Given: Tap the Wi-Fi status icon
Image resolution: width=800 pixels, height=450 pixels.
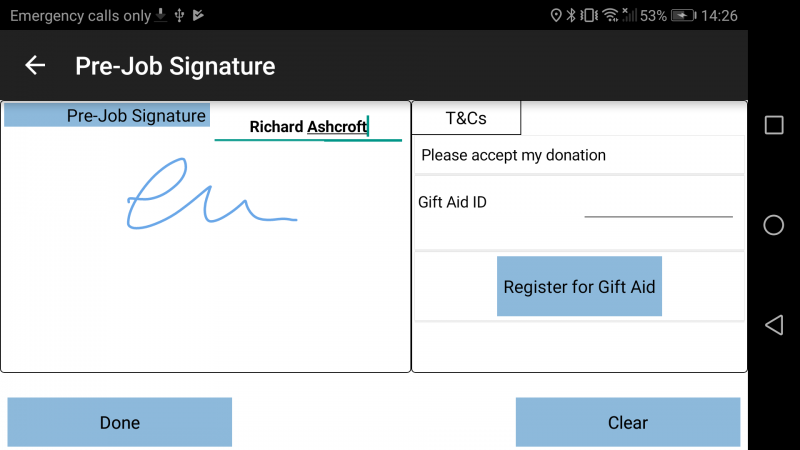Looking at the screenshot, I should click(x=610, y=15).
